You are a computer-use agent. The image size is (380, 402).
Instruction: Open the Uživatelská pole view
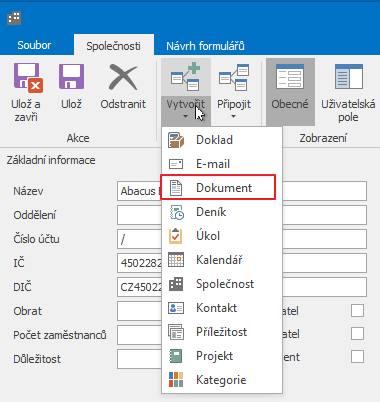click(348, 92)
